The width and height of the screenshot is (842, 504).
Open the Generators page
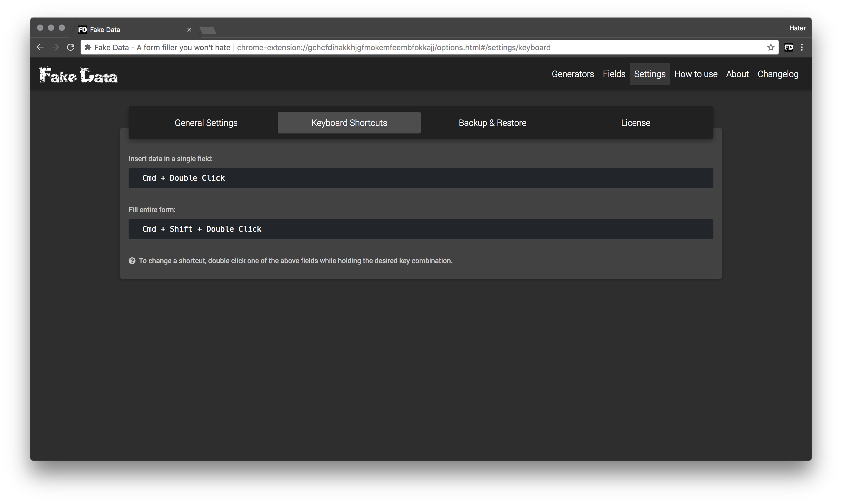[573, 74]
